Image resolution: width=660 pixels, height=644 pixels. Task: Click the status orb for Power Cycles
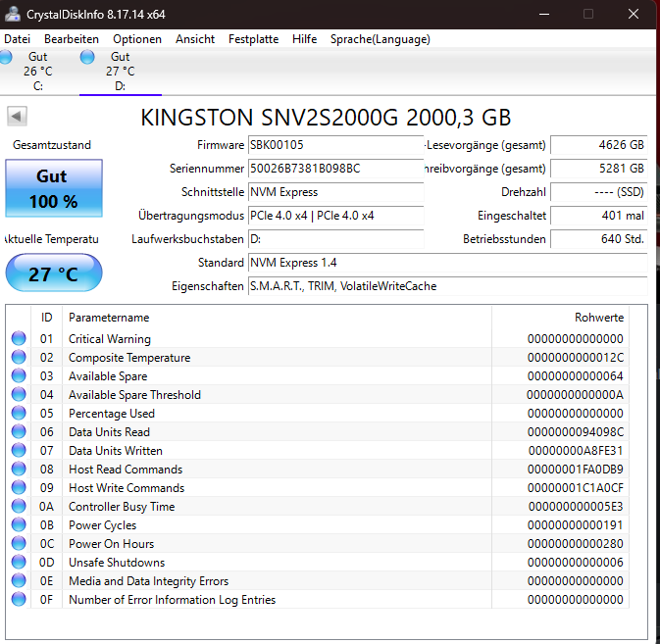tap(19, 524)
